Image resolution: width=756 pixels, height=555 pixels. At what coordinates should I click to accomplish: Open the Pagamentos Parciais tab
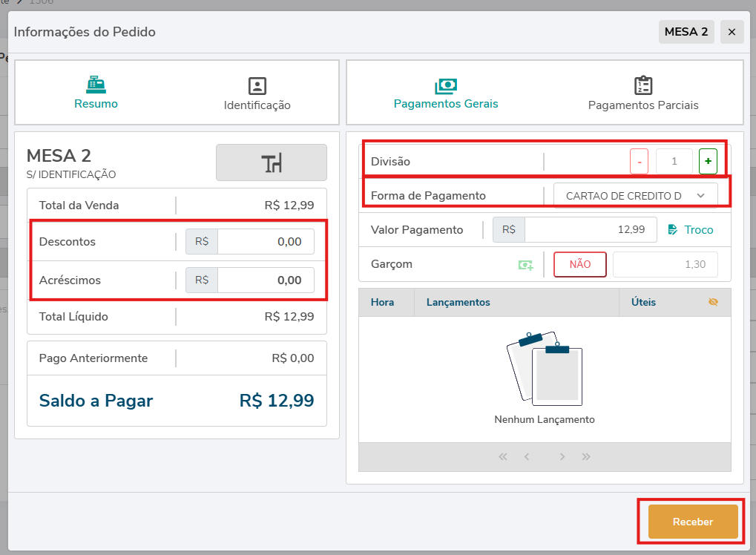(x=643, y=94)
